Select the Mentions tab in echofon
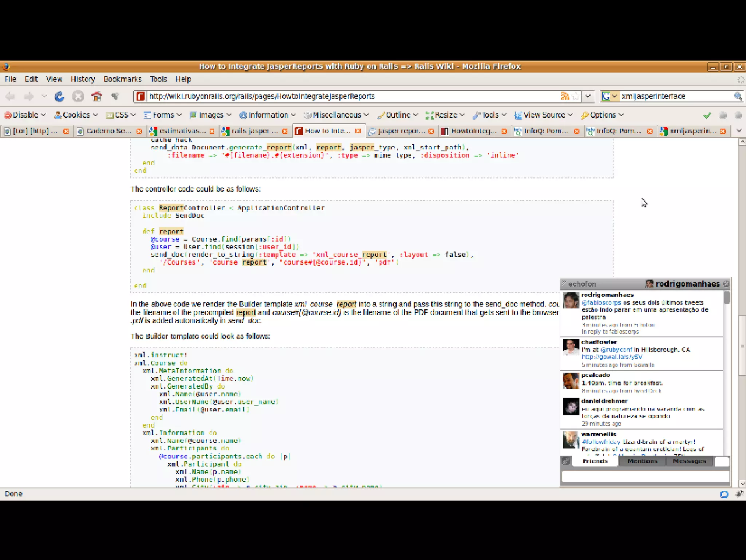Screen dimensions: 746x560 pyautogui.click(x=642, y=461)
